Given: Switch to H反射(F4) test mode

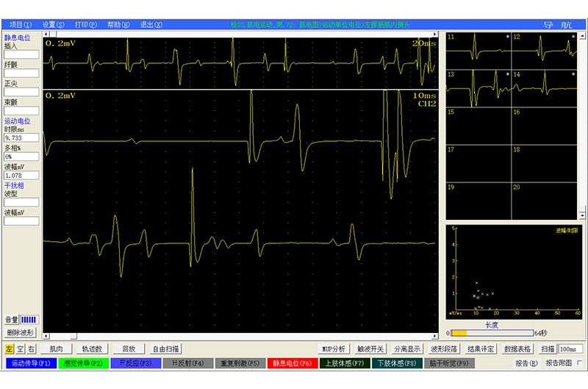Looking at the screenshot, I should (x=187, y=363).
